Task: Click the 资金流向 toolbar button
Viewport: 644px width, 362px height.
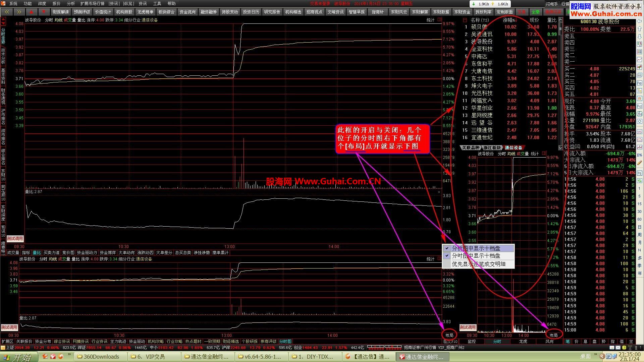Action: tap(187, 12)
